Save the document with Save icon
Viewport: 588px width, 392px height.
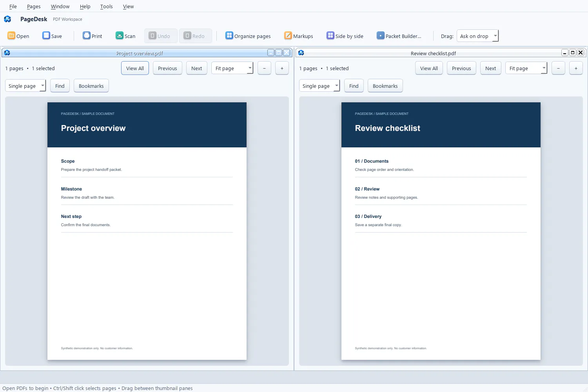click(x=46, y=36)
